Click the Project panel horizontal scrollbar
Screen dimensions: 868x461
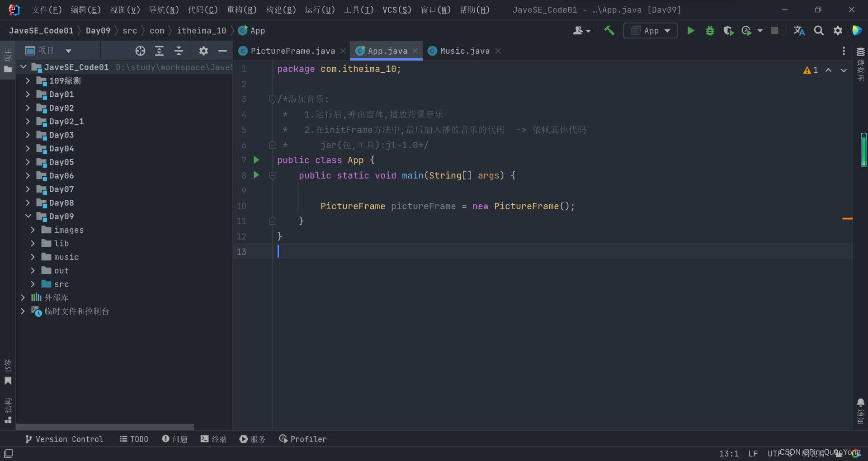pyautogui.click(x=105, y=427)
